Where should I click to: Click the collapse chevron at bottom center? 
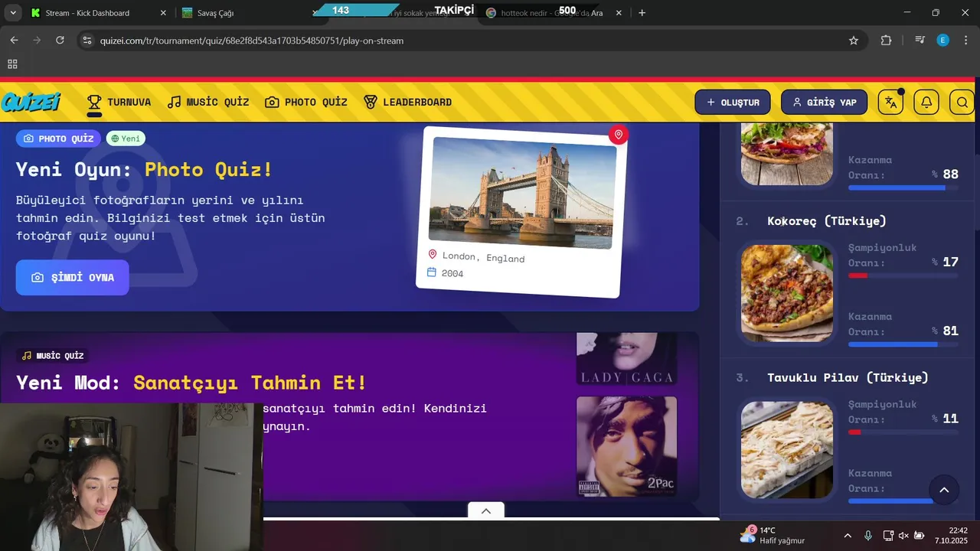click(486, 510)
